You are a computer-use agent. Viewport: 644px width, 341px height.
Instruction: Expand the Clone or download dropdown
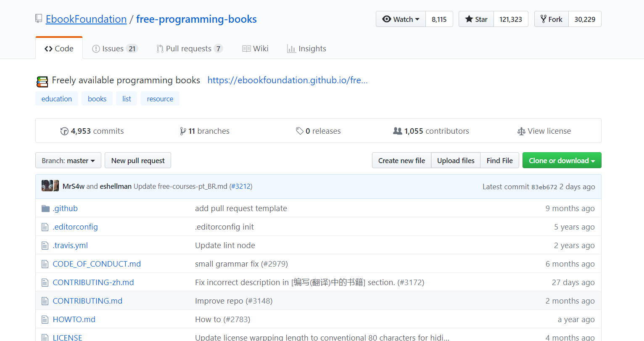562,160
